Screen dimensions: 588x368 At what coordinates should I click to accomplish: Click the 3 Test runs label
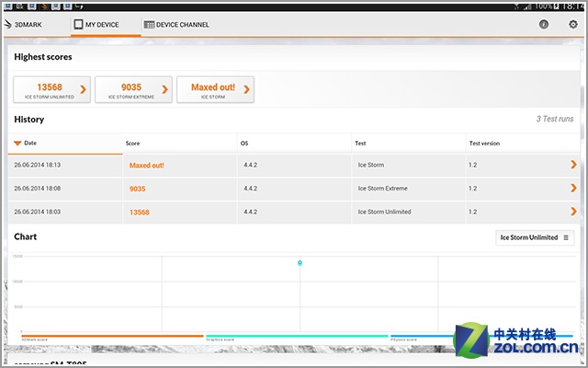[555, 119]
